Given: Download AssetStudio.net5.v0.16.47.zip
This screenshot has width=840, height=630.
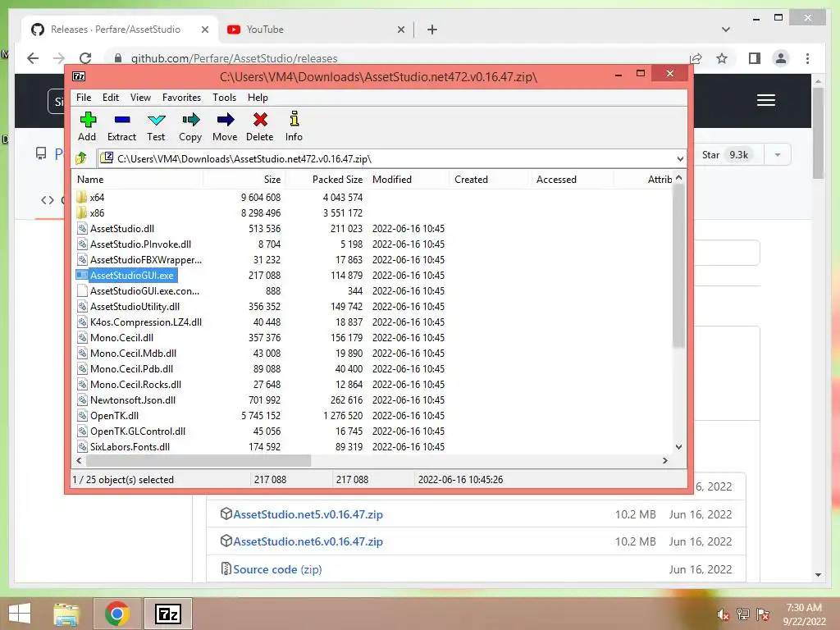Looking at the screenshot, I should point(308,514).
